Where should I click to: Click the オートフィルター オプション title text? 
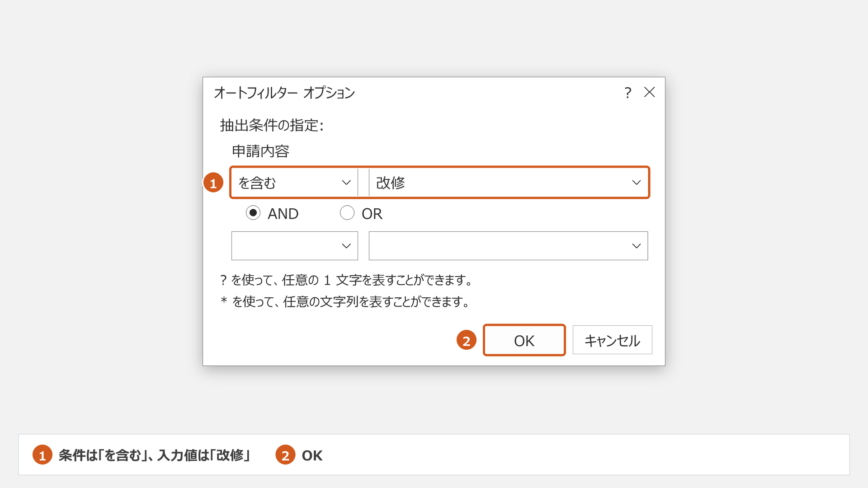[284, 93]
